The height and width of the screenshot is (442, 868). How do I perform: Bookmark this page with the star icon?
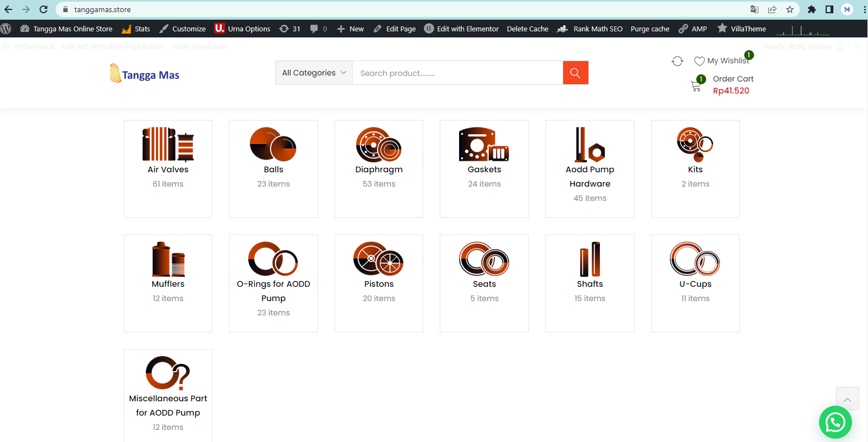click(790, 9)
